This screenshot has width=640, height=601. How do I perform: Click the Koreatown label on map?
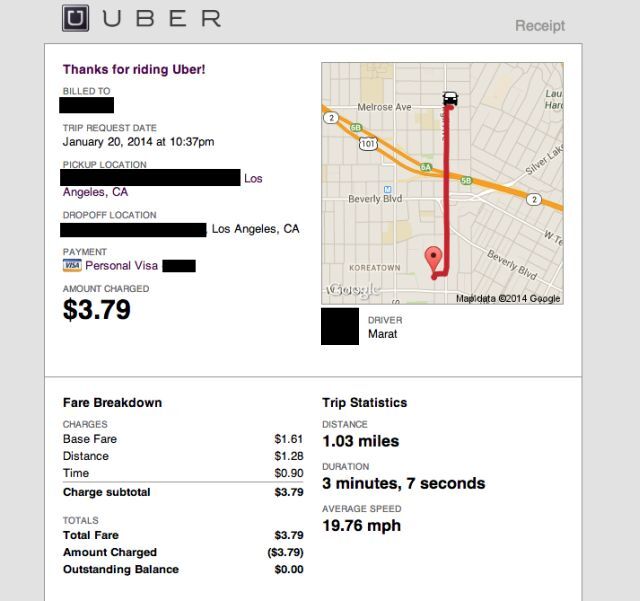click(375, 268)
